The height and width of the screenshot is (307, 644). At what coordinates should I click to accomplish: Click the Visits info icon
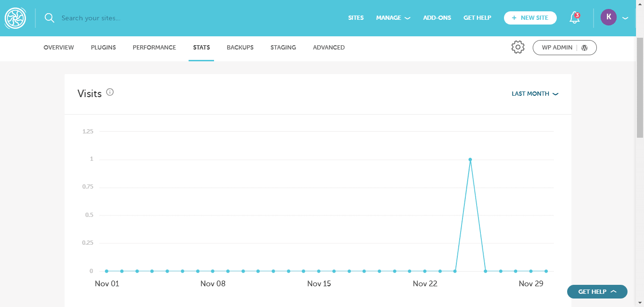pyautogui.click(x=110, y=92)
